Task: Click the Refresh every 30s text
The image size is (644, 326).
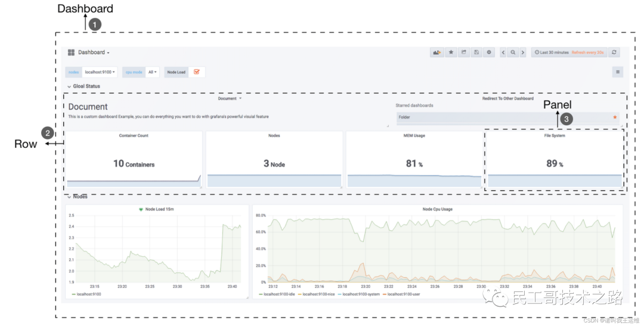Action: (588, 52)
